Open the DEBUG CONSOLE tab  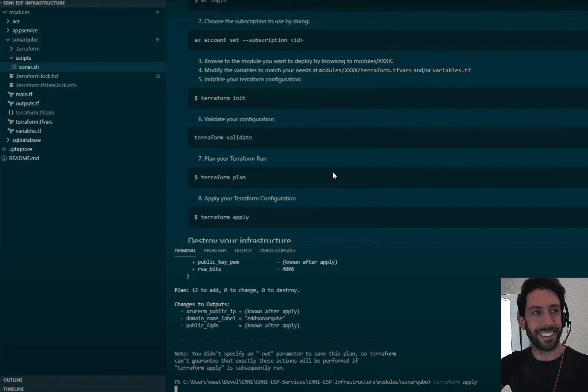point(278,251)
